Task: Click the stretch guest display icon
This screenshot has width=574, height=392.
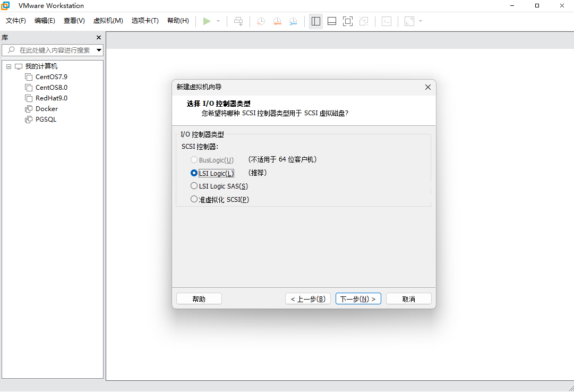Action: point(409,21)
